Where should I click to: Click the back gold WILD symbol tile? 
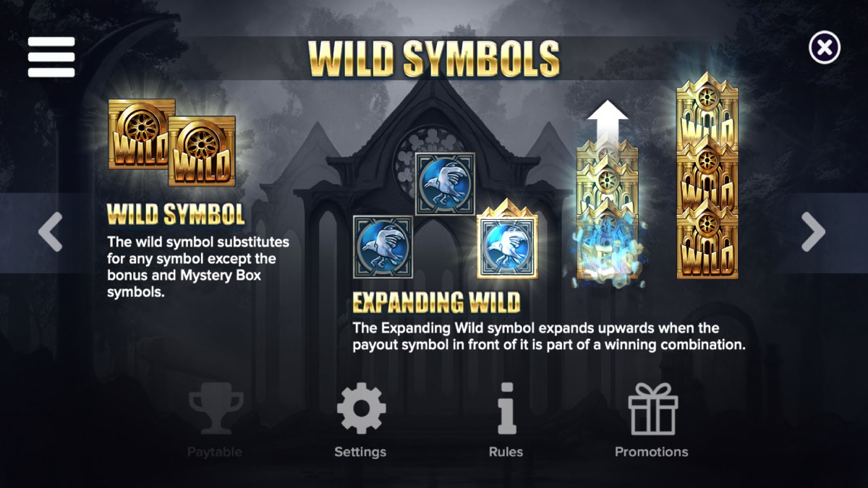(x=141, y=134)
